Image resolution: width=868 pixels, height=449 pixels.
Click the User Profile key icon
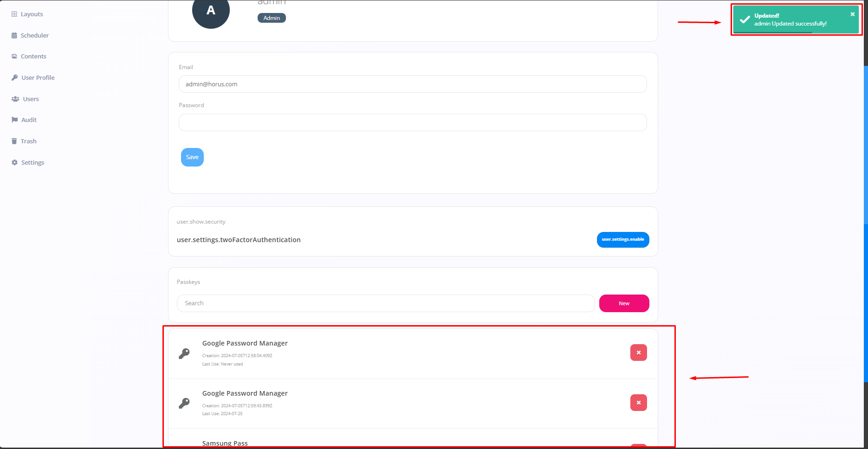[14, 78]
